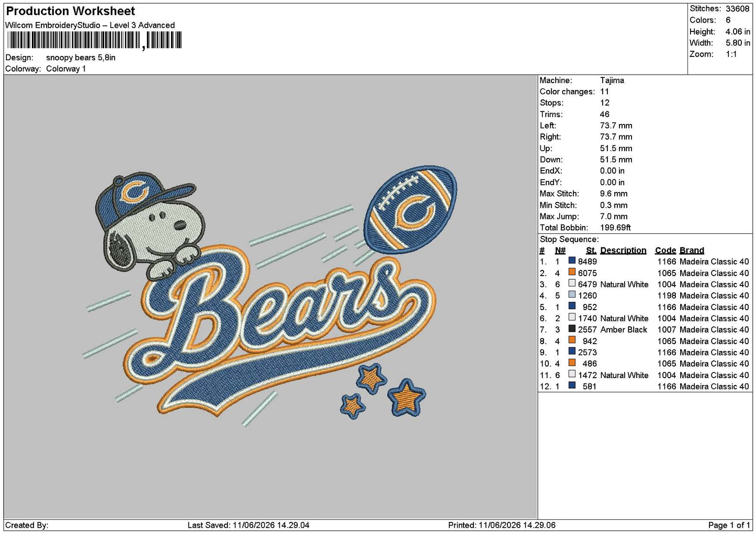Select the 'Stop Sequence:' heading

(x=569, y=240)
